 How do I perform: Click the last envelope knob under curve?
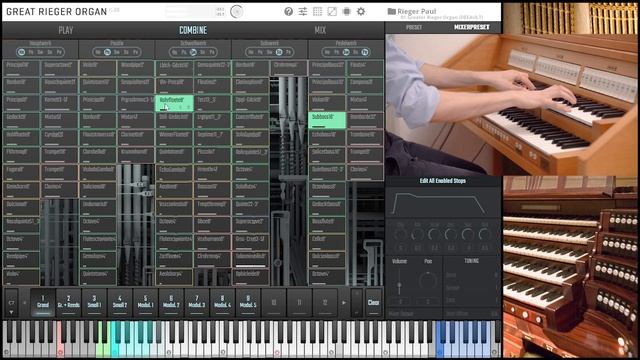click(484, 235)
